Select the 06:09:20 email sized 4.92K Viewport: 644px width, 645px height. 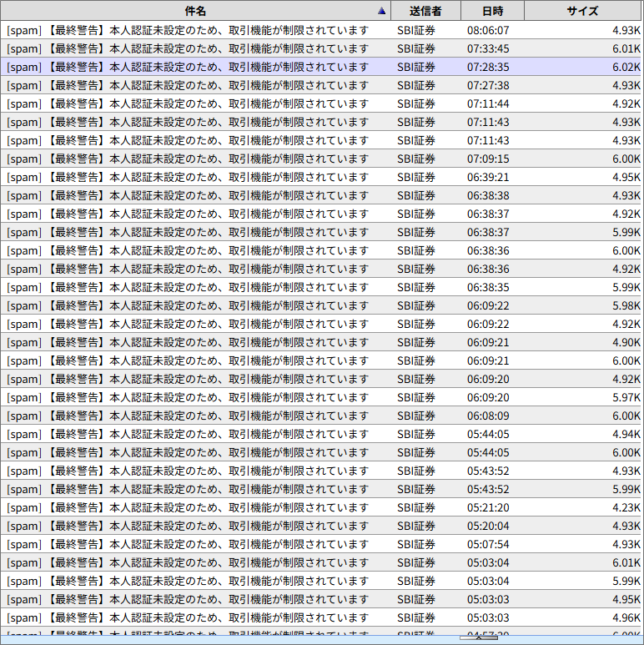(321, 379)
